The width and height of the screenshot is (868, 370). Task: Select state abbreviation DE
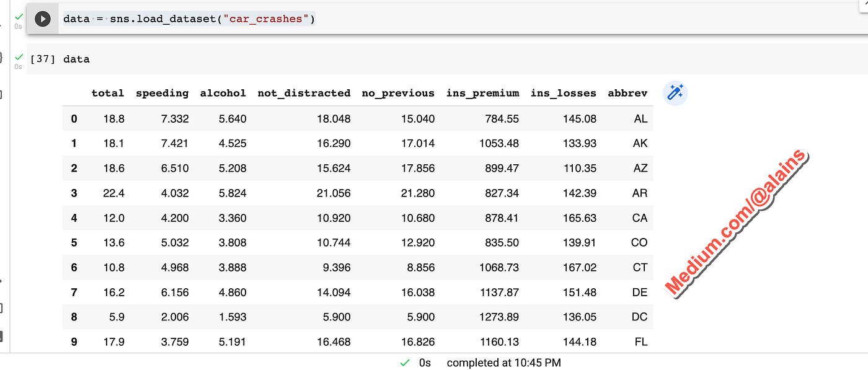pos(640,292)
